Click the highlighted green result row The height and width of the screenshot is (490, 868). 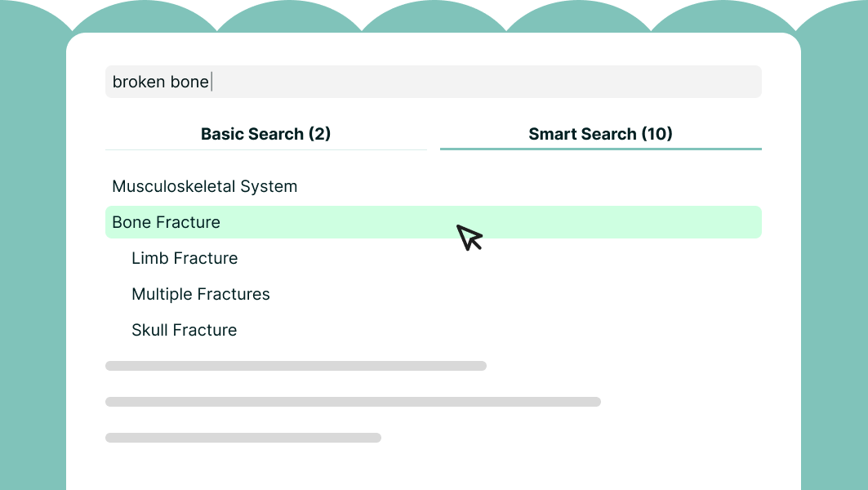(x=433, y=221)
